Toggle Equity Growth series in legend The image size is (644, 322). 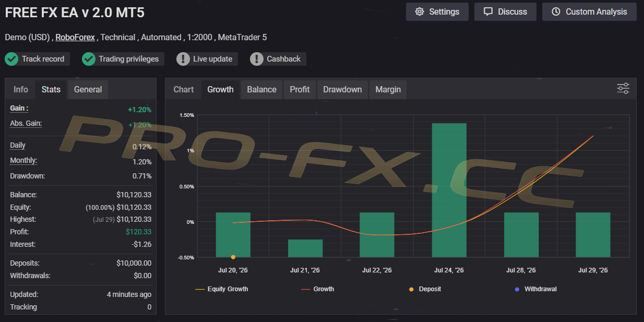(x=222, y=289)
